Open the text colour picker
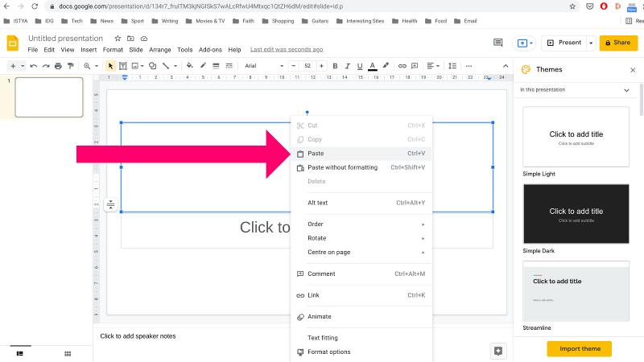644x362 pixels. point(373,66)
